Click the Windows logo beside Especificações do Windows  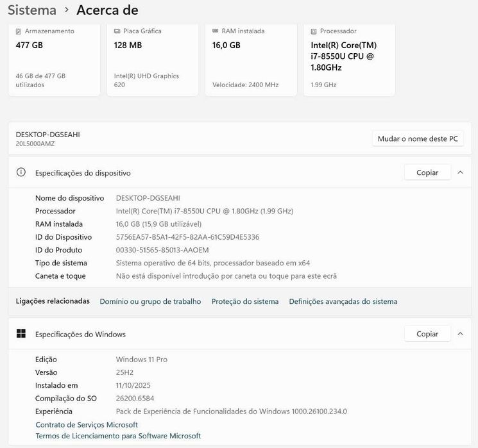point(21,333)
